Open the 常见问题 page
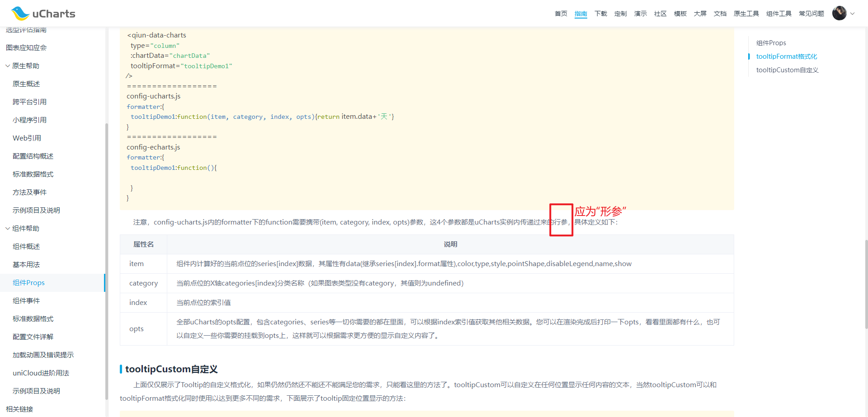The image size is (868, 417). click(811, 14)
